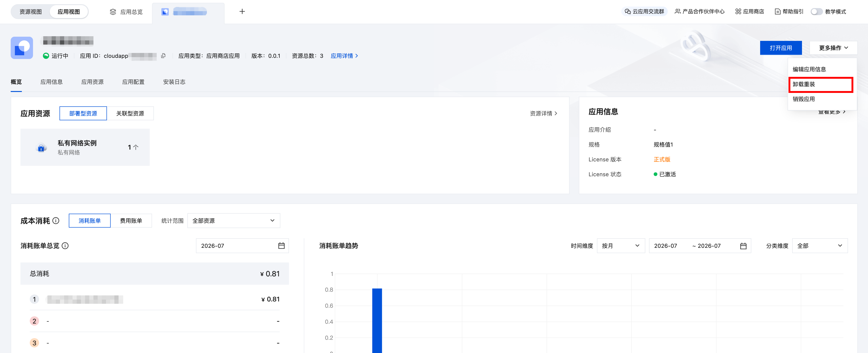The width and height of the screenshot is (868, 353).
Task: Open the 概览 tab
Action: pos(16,82)
